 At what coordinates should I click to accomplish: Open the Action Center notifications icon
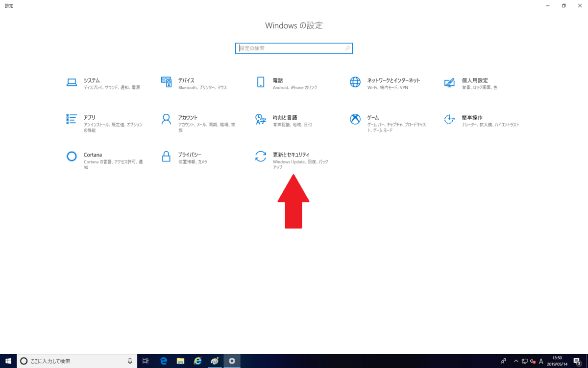click(x=577, y=361)
